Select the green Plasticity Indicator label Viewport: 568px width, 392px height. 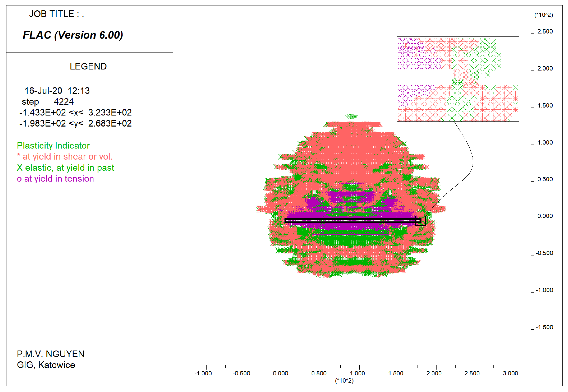(x=53, y=146)
